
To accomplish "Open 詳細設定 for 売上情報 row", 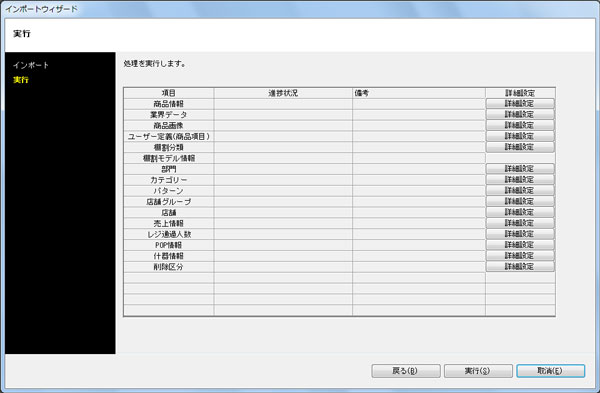I will pos(520,223).
